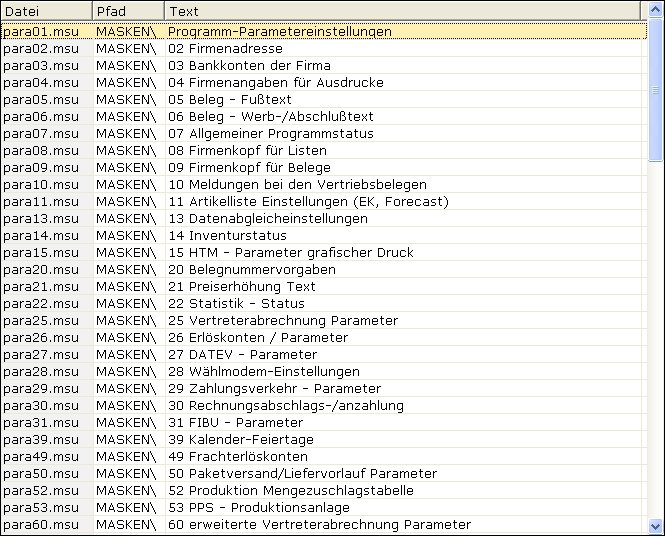Sort list by the Pfad column header

point(127,11)
